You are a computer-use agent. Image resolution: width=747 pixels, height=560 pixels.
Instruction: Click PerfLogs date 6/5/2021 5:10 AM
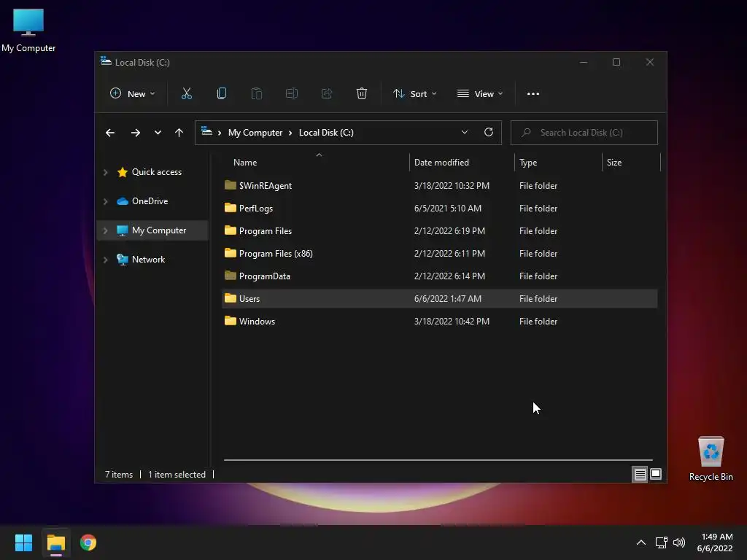[448, 208]
